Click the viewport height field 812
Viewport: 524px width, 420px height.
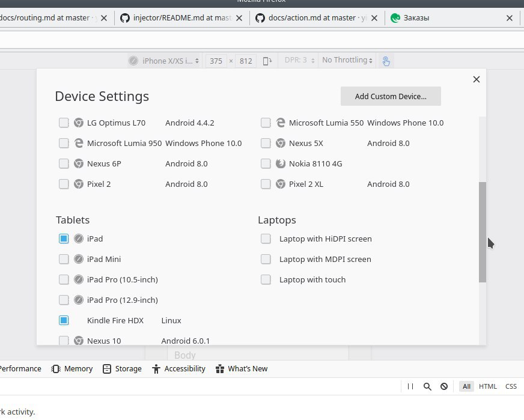tap(246, 61)
